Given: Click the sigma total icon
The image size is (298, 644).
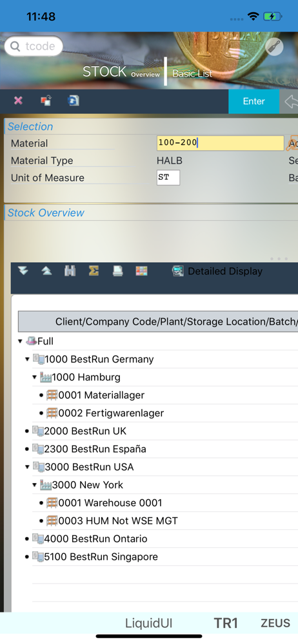Looking at the screenshot, I should click(x=94, y=271).
